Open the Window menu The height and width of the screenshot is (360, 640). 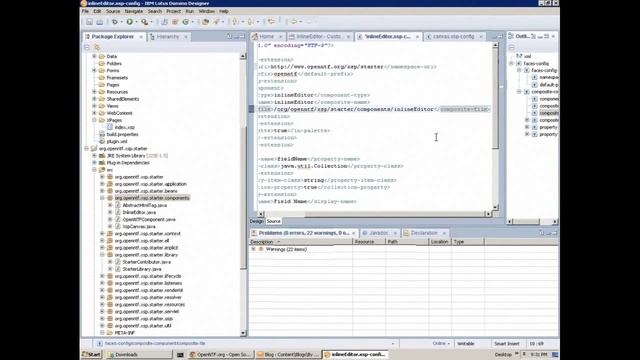pos(207,11)
